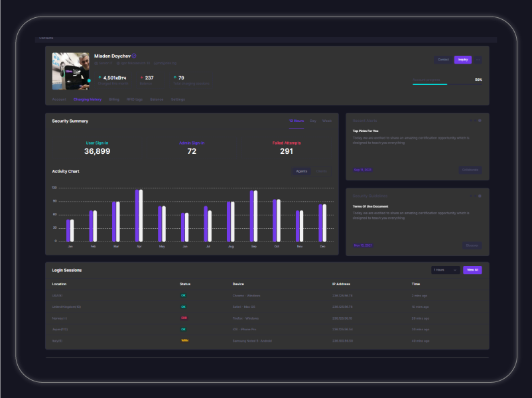
Task: Click the verified badge beside Mladen Doychev
Action: tap(134, 56)
